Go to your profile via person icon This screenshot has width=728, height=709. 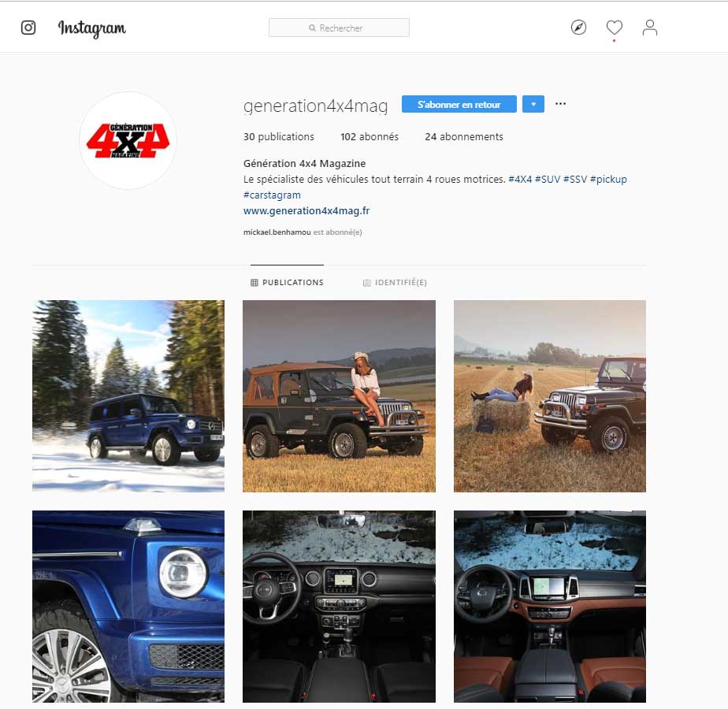[649, 28]
